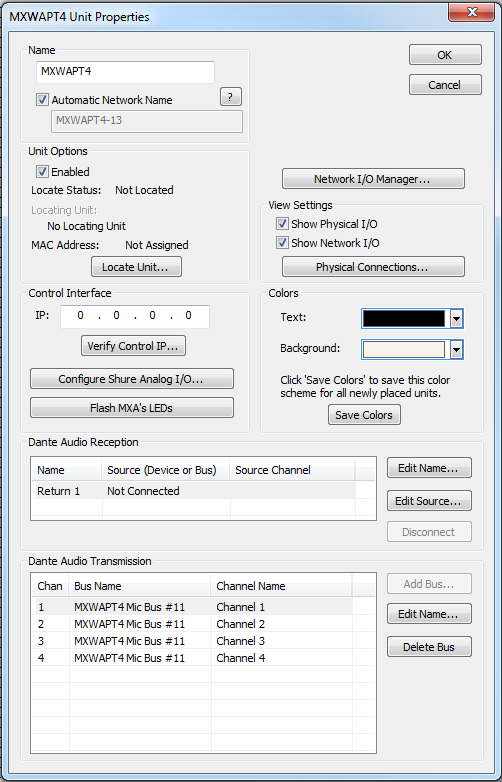Click the Cancel button
Viewport: 502px width, 782px height.
[445, 85]
